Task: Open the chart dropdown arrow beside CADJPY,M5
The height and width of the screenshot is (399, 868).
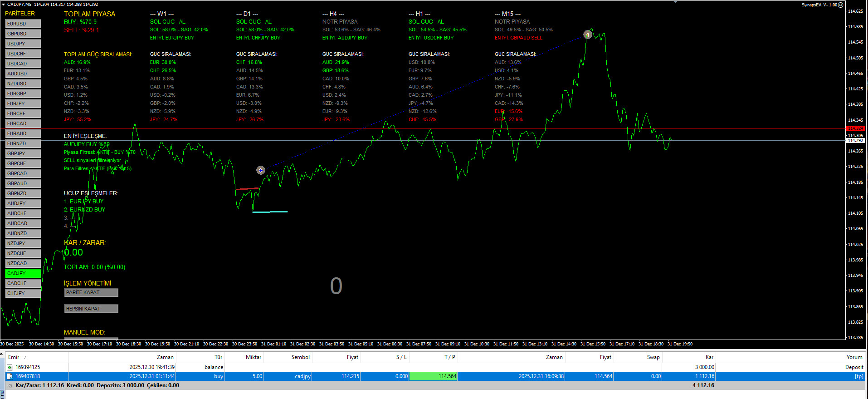Action: pos(3,4)
